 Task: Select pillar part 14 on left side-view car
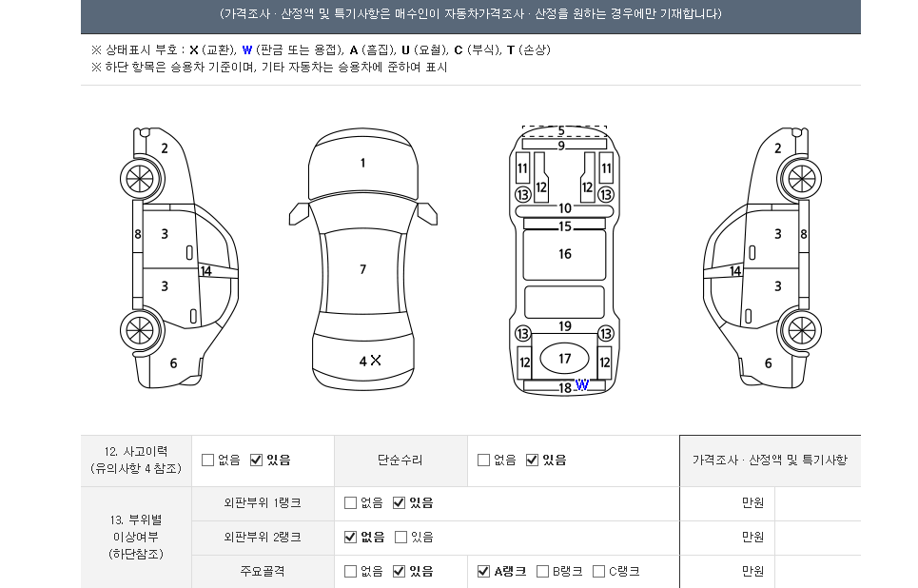coord(205,271)
